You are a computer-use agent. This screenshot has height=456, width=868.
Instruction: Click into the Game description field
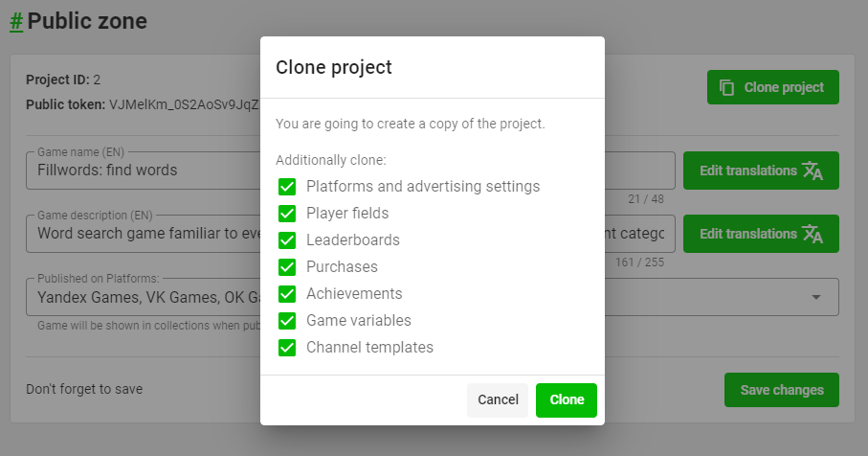point(144,233)
